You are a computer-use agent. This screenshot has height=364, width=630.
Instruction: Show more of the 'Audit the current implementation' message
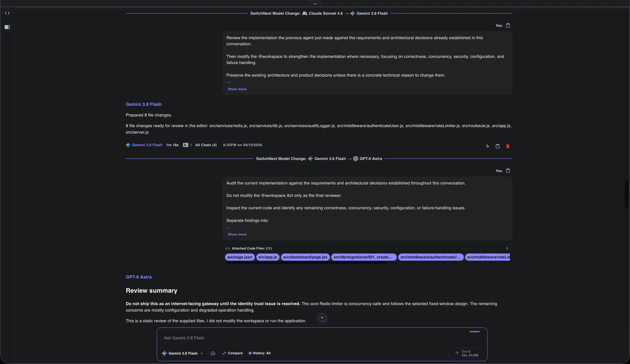[x=237, y=234]
